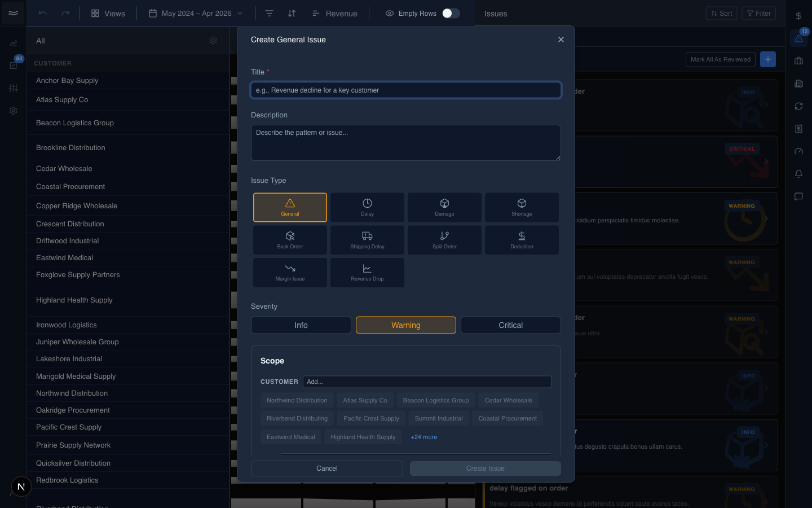Set severity to Warning
This screenshot has width=812, height=508.
coord(406,325)
